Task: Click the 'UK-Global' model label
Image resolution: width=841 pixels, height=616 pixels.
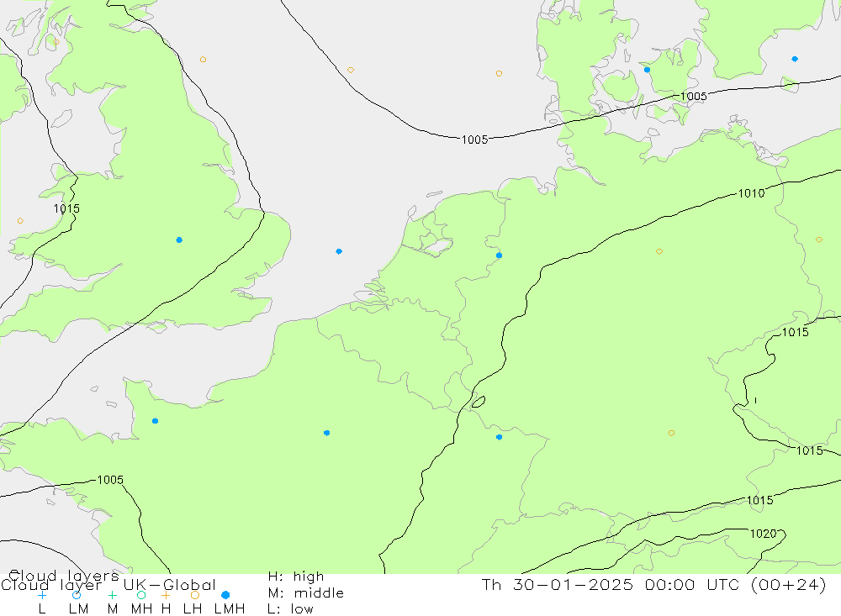Action: [x=170, y=585]
